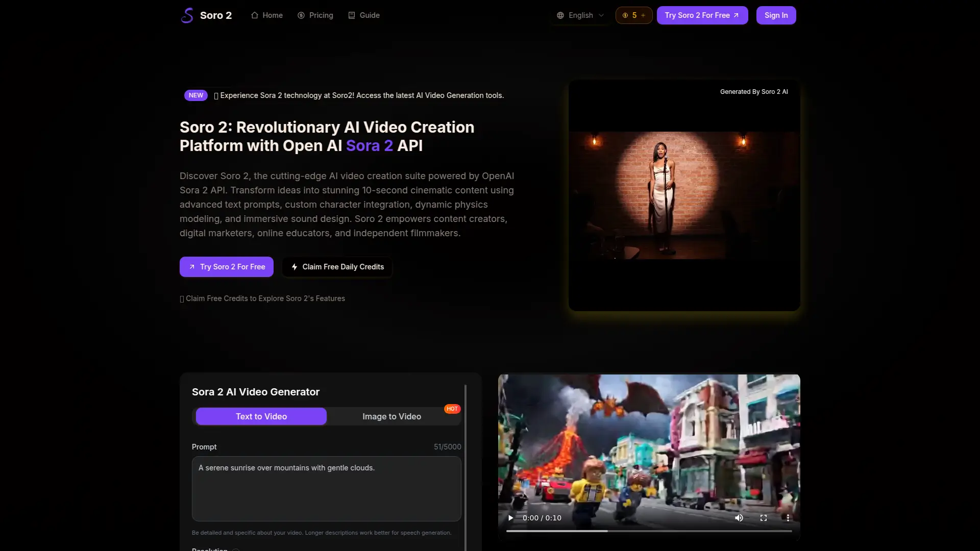Open the video player's three-dot options icon
The image size is (980, 551).
(x=788, y=518)
